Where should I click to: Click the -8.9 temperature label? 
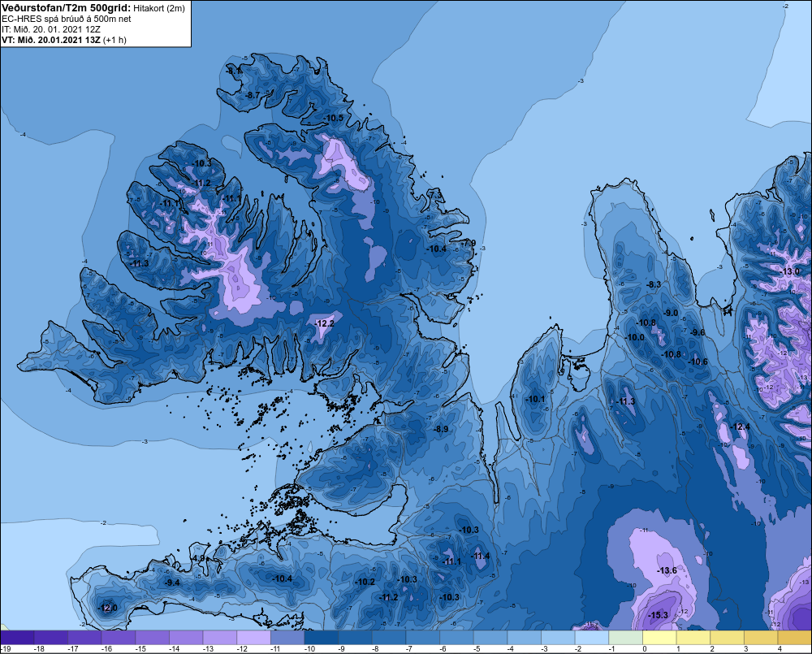[x=441, y=429]
